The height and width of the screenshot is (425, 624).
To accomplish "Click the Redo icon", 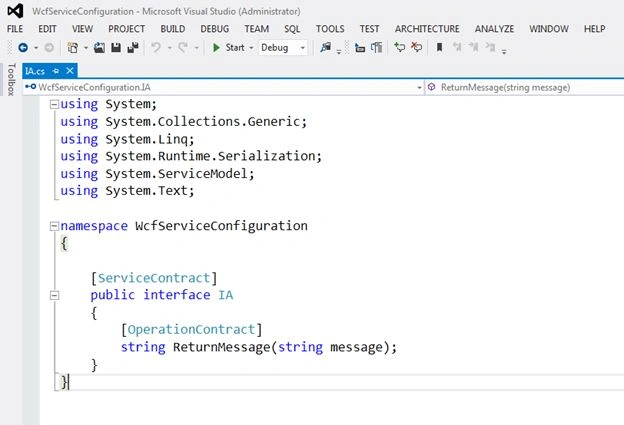I will [x=183, y=48].
